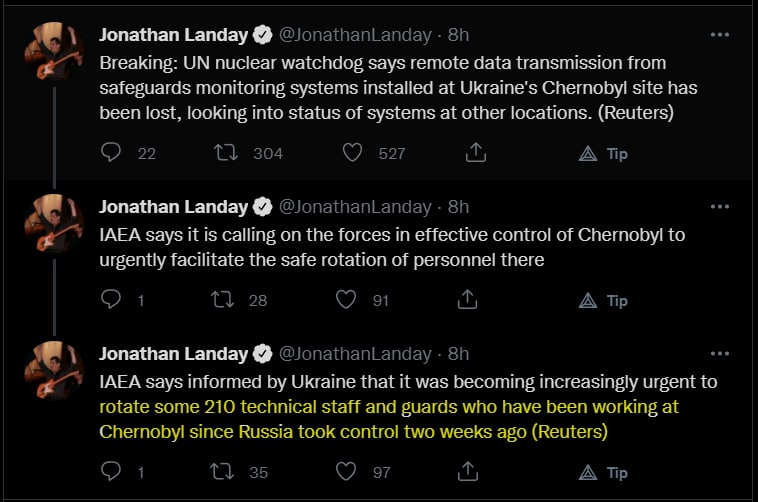Image resolution: width=758 pixels, height=502 pixels.
Task: Share the Breaking UN nuclear watchdog tweet
Action: coord(476,152)
